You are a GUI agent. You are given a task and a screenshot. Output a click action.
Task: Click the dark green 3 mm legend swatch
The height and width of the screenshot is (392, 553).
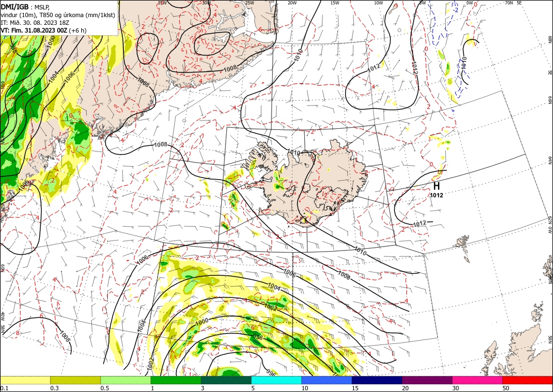226,380
